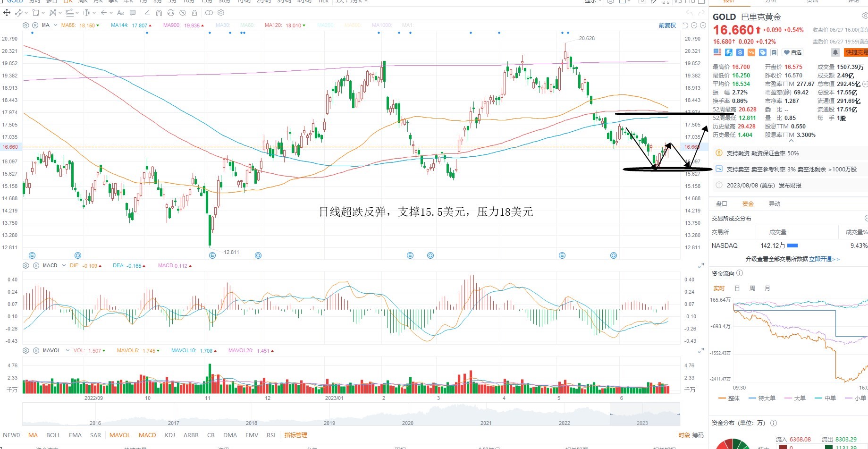This screenshot has width=868, height=449.
Task: Open 指标管理 indicator management
Action: (295, 435)
